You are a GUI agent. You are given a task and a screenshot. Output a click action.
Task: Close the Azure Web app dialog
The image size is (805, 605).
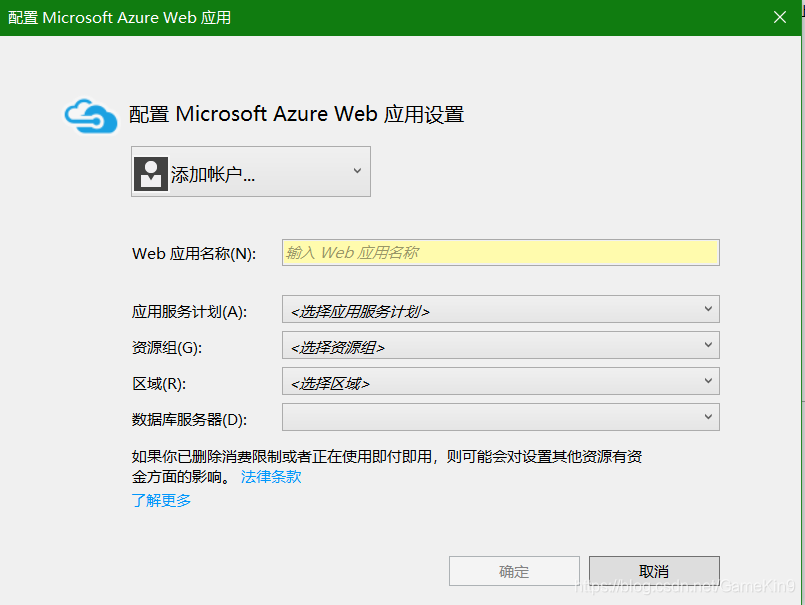click(x=780, y=17)
